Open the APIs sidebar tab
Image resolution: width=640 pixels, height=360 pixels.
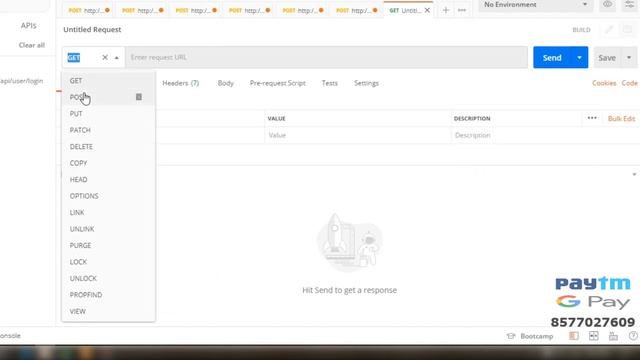click(29, 25)
